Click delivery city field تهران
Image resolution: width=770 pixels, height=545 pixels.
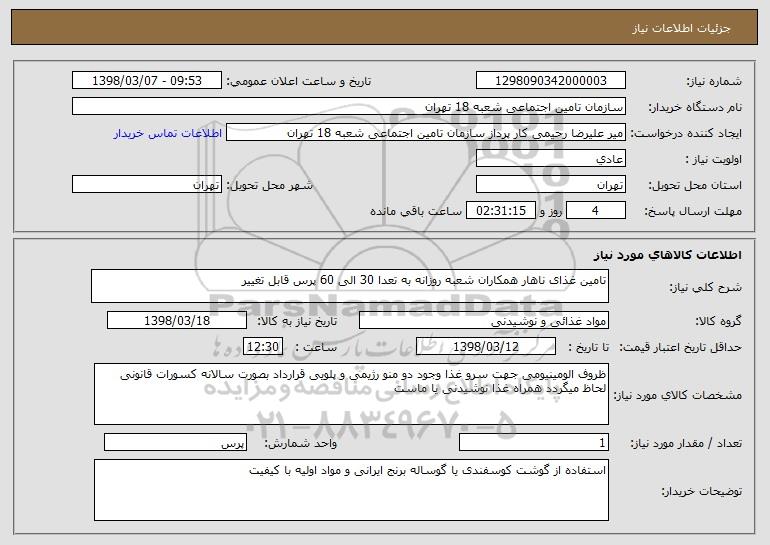pos(147,185)
